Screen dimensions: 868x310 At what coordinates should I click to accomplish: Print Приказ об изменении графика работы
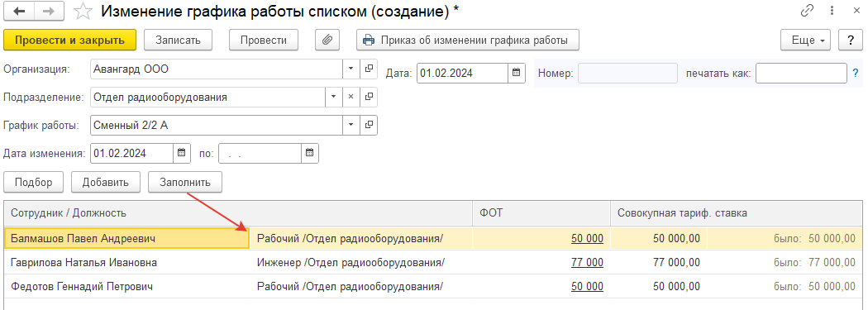click(x=468, y=41)
